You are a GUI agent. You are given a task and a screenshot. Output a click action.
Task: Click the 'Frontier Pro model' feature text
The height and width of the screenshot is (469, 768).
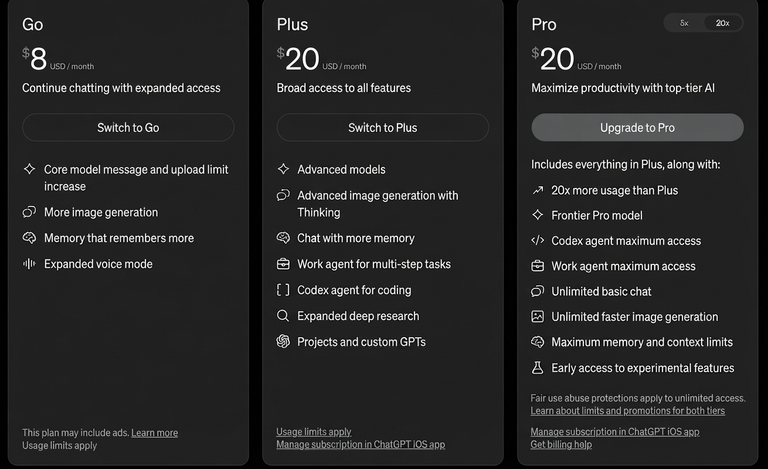[597, 215]
